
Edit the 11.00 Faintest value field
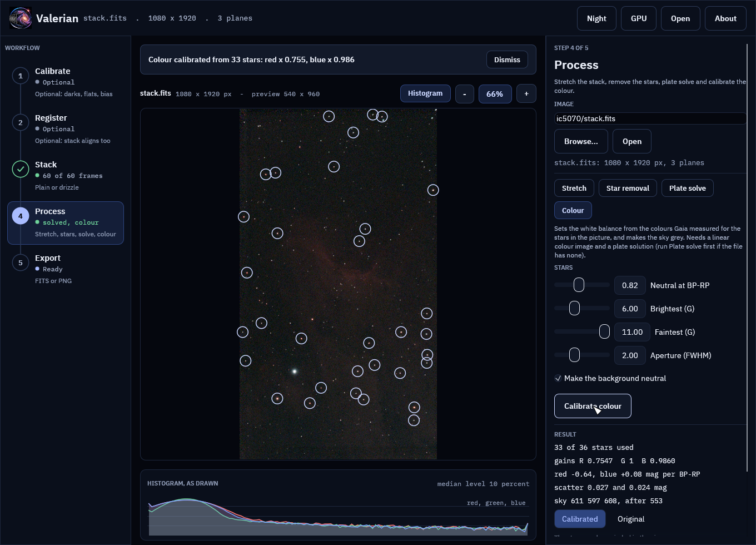(x=632, y=332)
